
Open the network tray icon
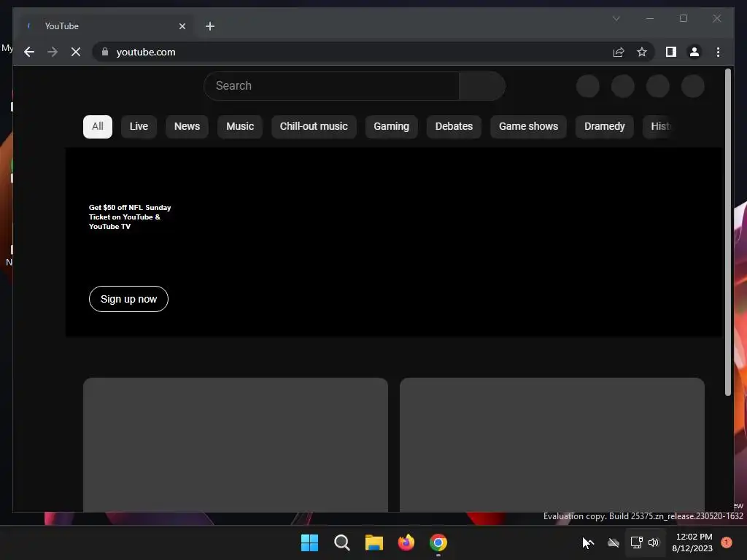coord(636,542)
